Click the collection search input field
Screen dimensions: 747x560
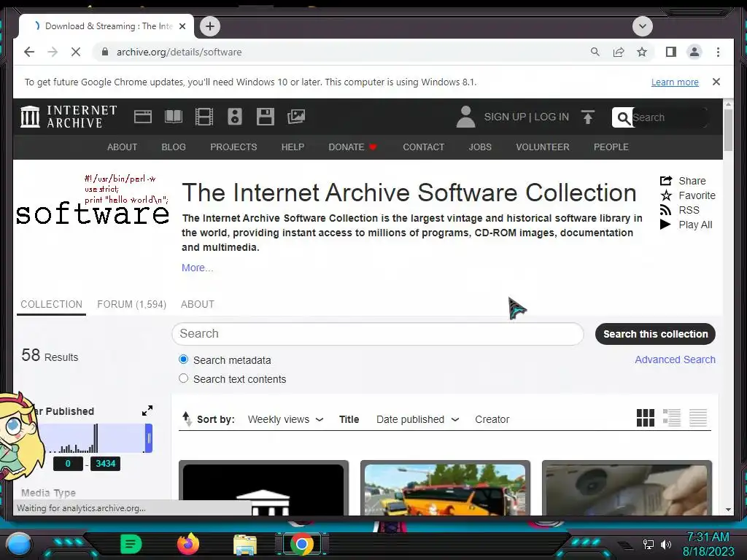tap(377, 334)
